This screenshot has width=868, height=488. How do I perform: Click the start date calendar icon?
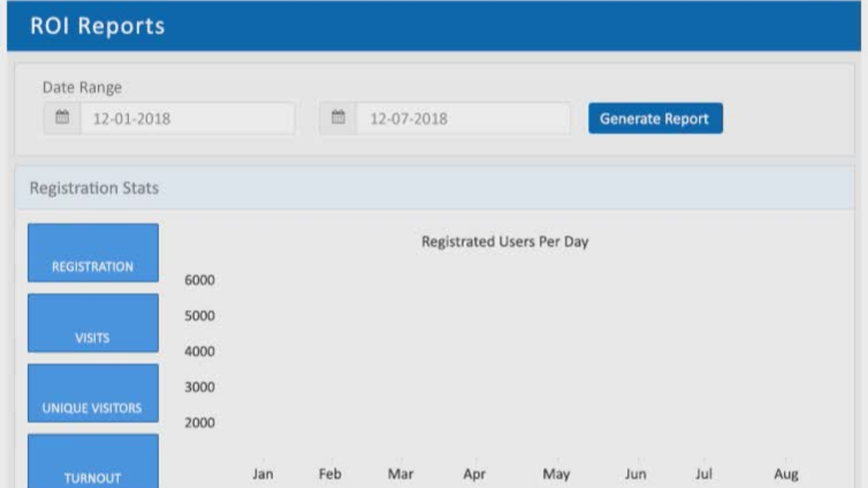(x=62, y=117)
